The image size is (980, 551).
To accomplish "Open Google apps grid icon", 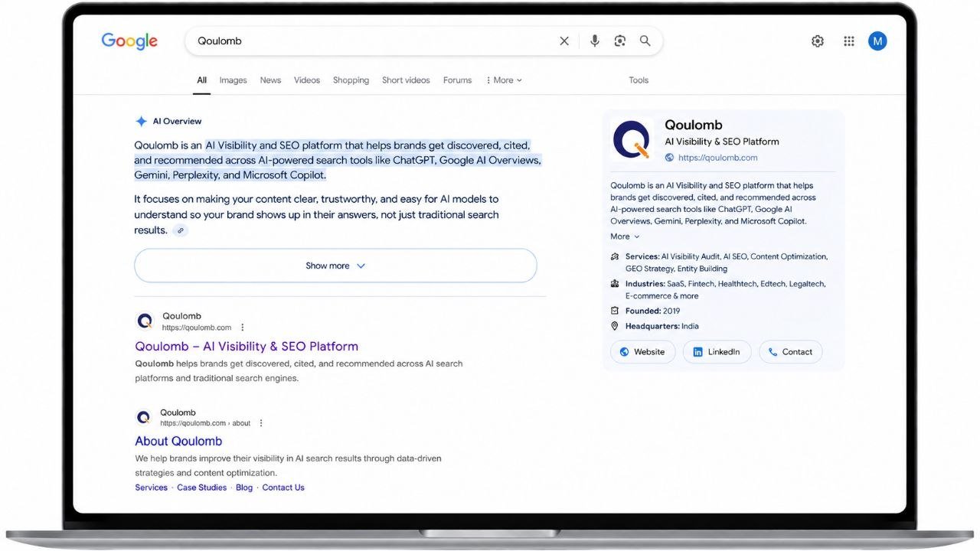I will (x=849, y=41).
